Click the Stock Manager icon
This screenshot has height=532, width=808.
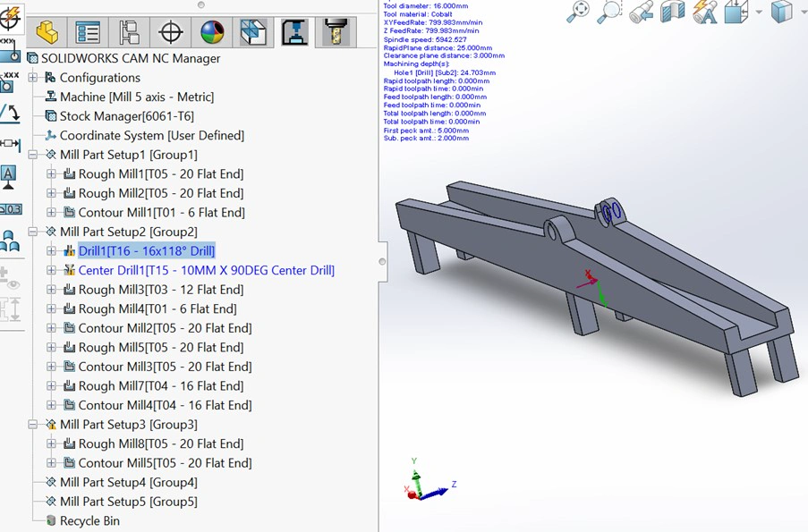click(50, 116)
